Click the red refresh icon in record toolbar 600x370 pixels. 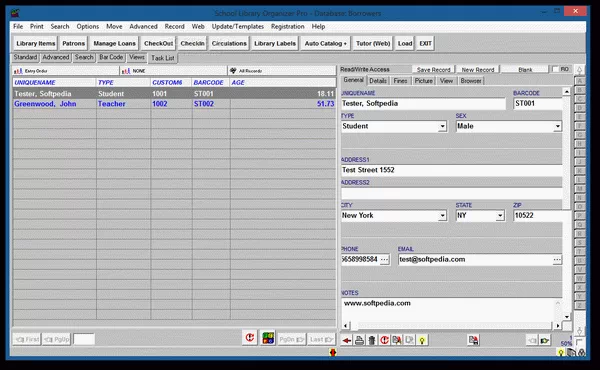click(x=384, y=340)
